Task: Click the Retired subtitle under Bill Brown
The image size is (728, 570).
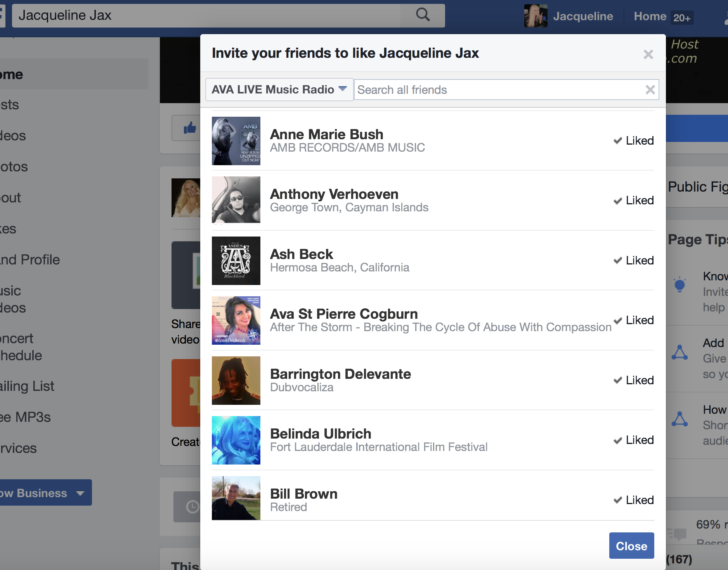Action: coord(288,507)
